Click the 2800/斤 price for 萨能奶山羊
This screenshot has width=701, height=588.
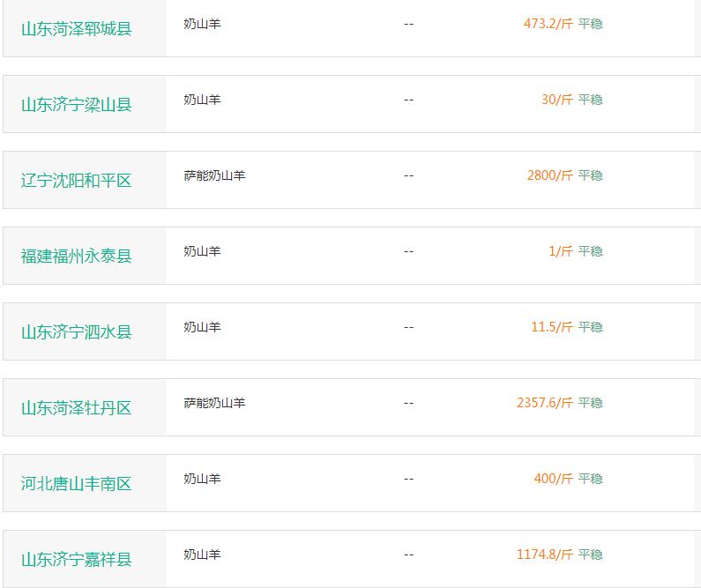pyautogui.click(x=550, y=175)
